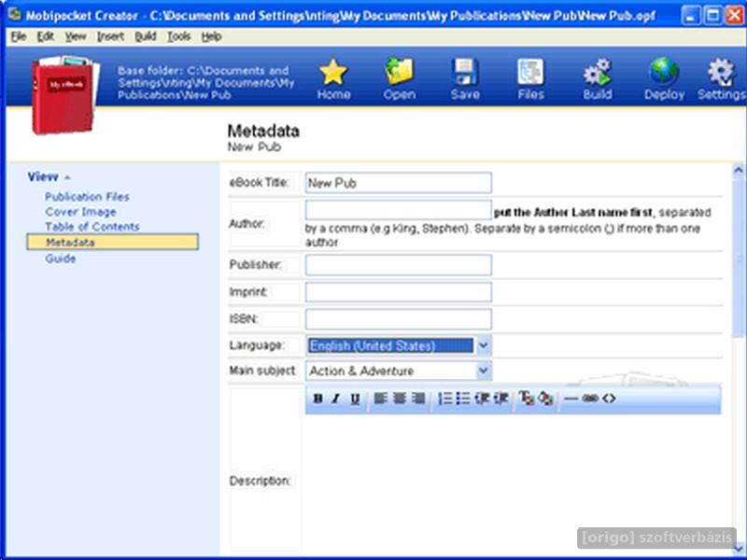Click the Author input field
Image resolution: width=747 pixels, height=560 pixels.
[x=399, y=211]
